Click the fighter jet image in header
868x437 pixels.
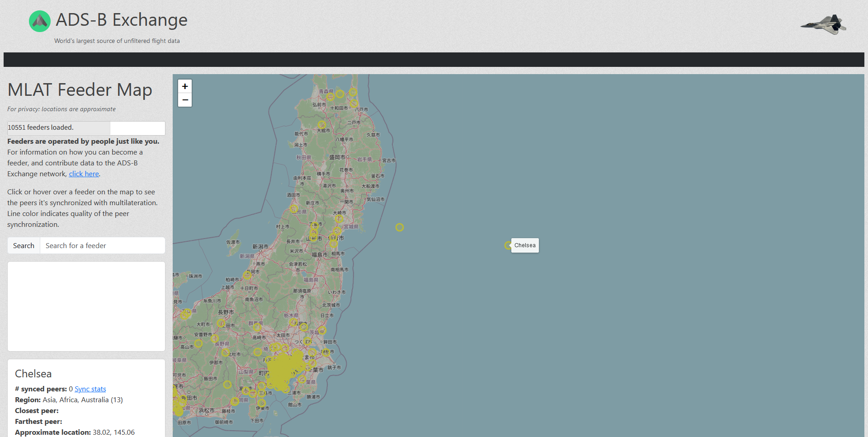(x=823, y=24)
